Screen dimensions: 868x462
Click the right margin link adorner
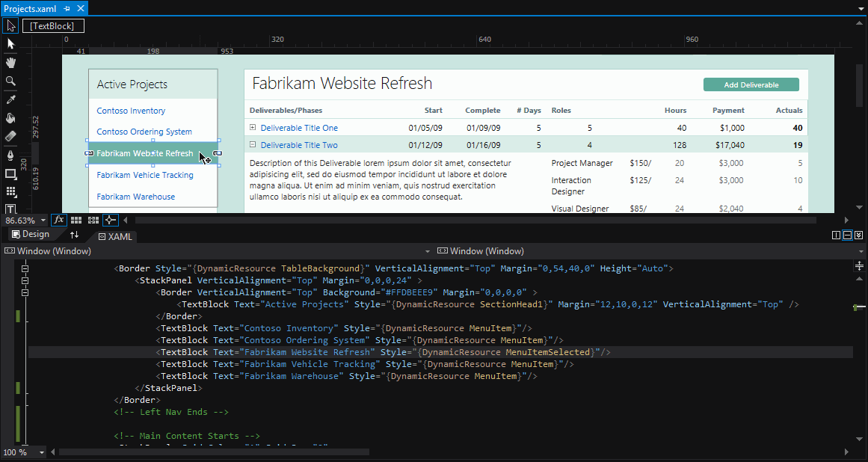(x=218, y=153)
